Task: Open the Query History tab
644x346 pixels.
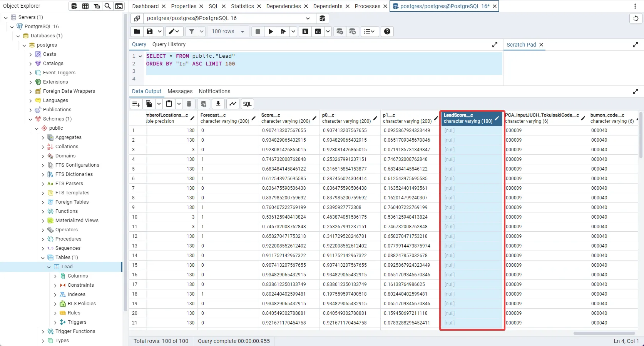Action: tap(169, 44)
